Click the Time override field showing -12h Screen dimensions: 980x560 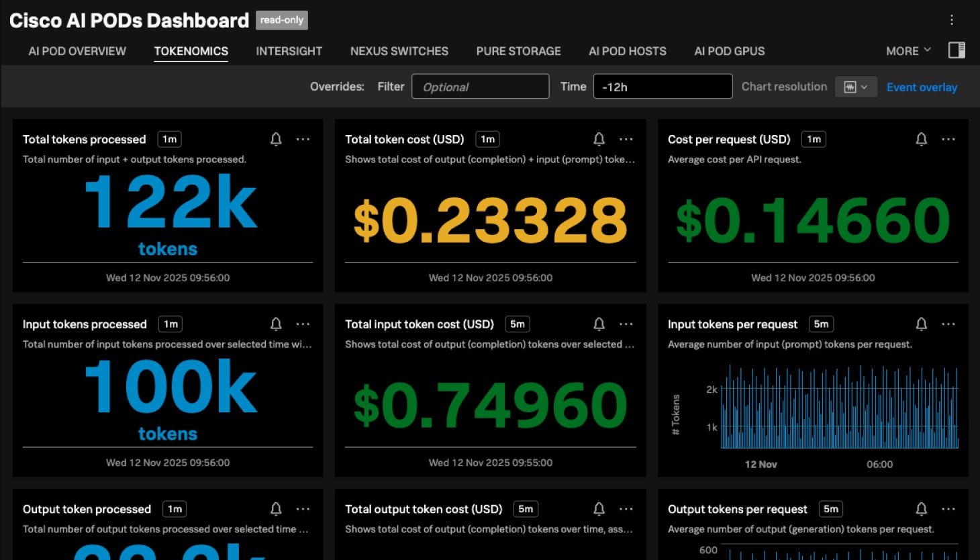click(x=663, y=87)
